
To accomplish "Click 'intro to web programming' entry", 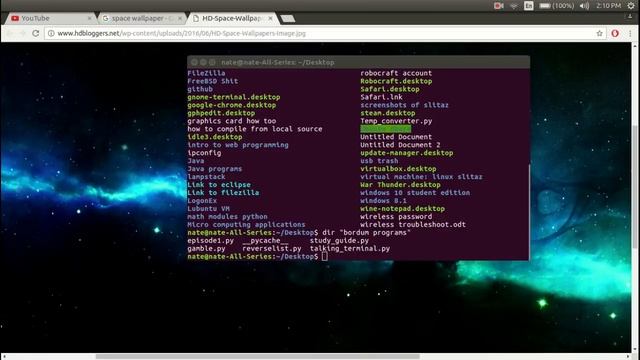I will click(x=238, y=145).
